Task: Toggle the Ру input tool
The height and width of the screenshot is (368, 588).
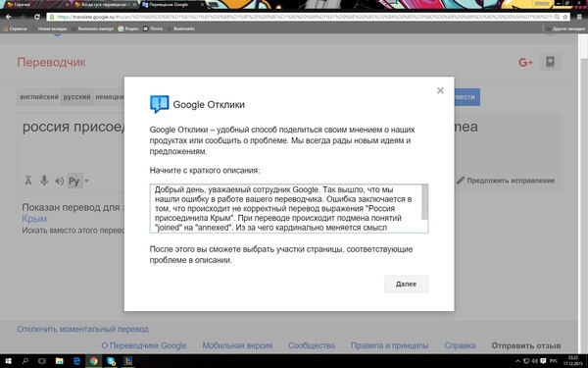Action: point(74,181)
